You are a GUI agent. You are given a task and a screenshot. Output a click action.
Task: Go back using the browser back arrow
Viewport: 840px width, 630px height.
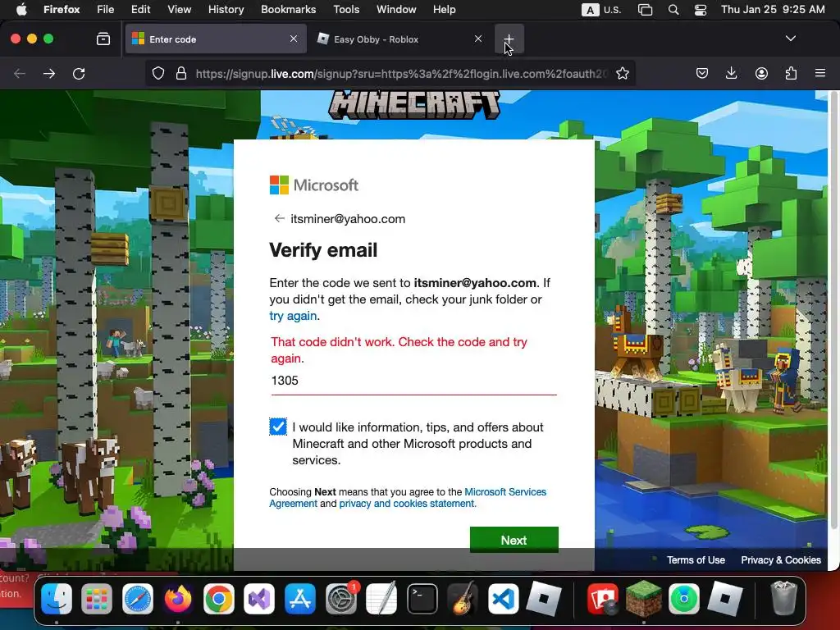[20, 73]
